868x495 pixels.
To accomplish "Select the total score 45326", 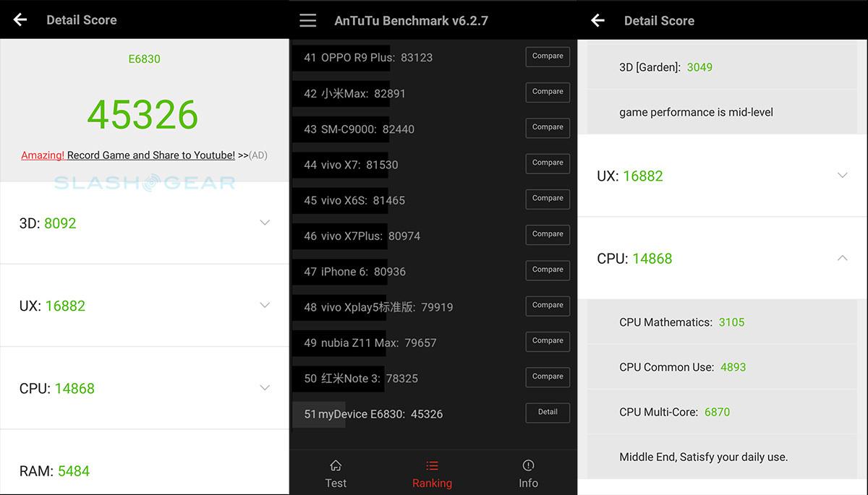I will pos(142,115).
